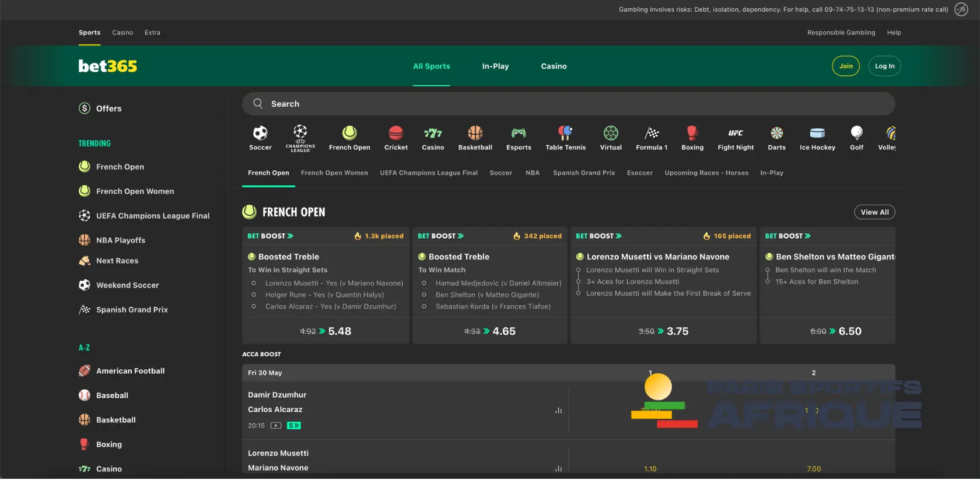The height and width of the screenshot is (480, 980).
Task: Select the 4.65 boosted treble odds
Action: 490,331
